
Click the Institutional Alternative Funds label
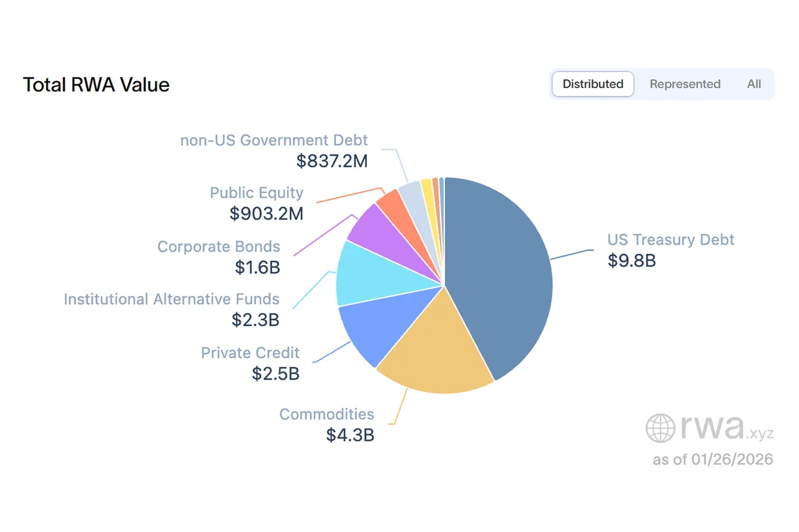172,299
